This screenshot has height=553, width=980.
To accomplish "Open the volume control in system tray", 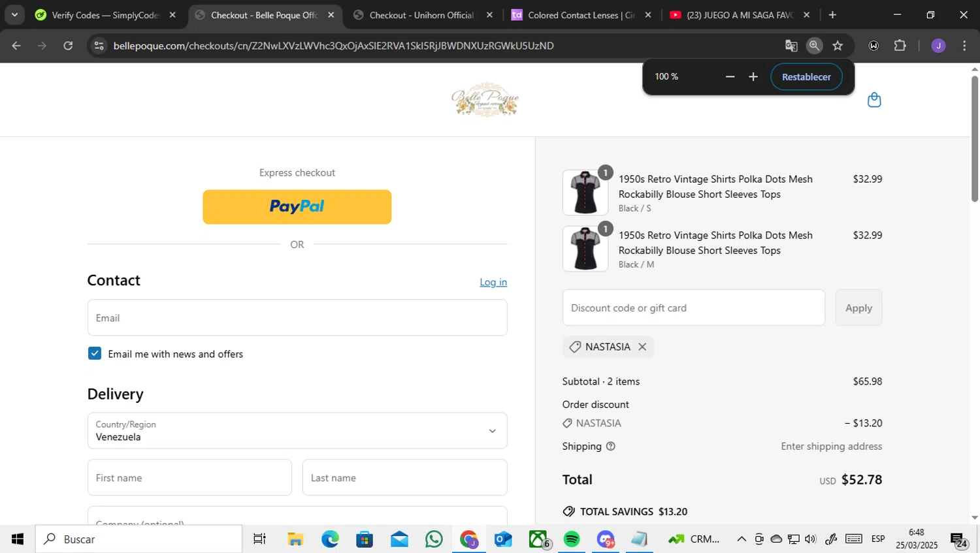I will (x=811, y=539).
